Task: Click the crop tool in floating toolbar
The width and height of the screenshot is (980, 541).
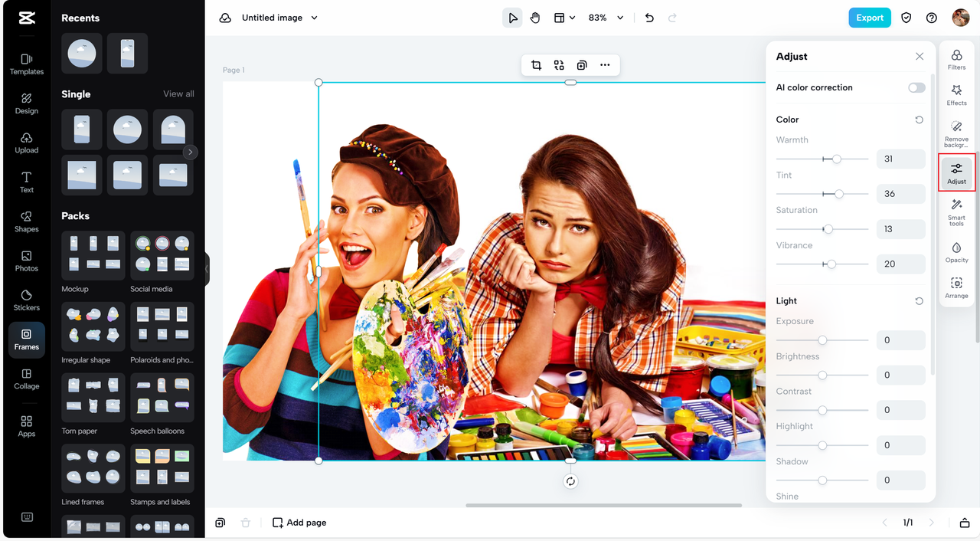Action: [x=536, y=65]
